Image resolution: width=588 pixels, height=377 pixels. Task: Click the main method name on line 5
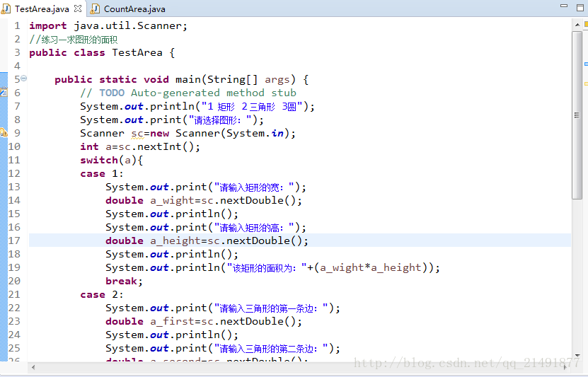point(188,79)
